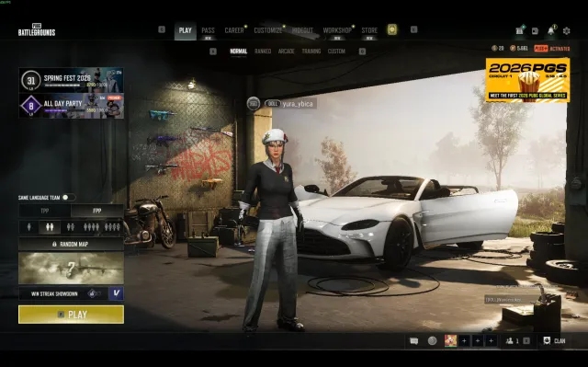The width and height of the screenshot is (588, 367).
Task: Switch to ARCADE mode
Action: [286, 52]
